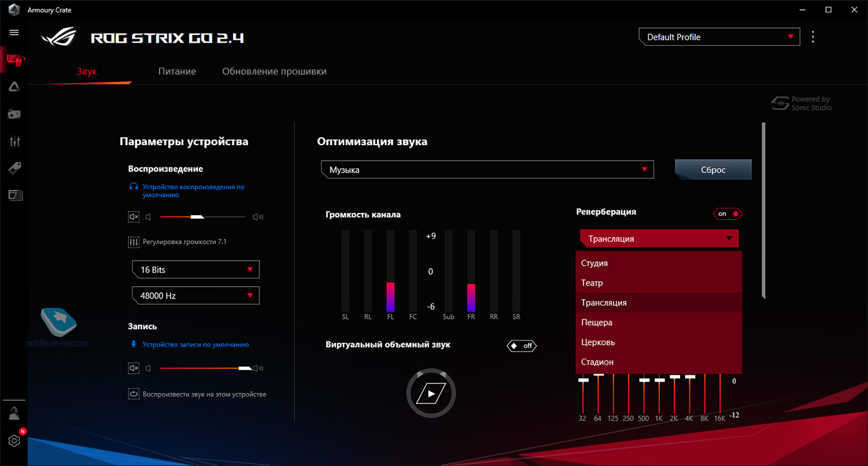Click the Powered by Sonic Studio logo

click(801, 103)
